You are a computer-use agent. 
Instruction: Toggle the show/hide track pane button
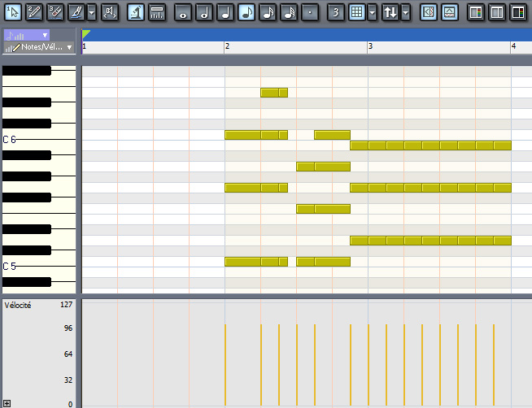(x=429, y=12)
